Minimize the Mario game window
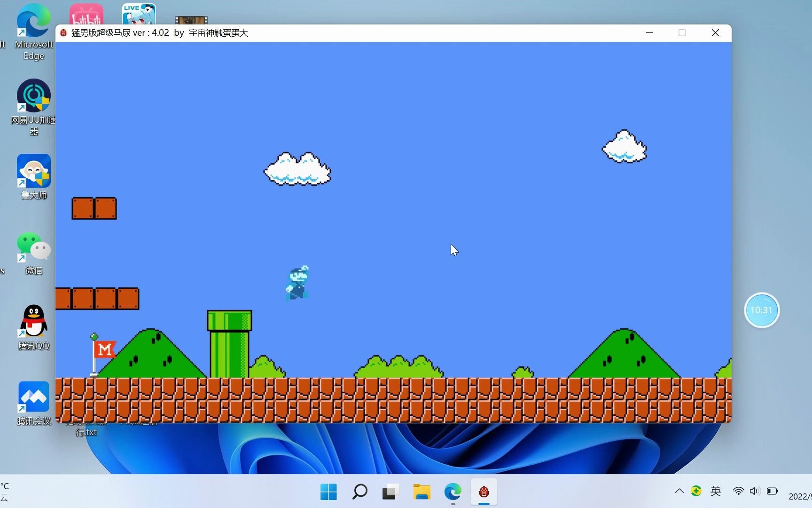 point(650,33)
